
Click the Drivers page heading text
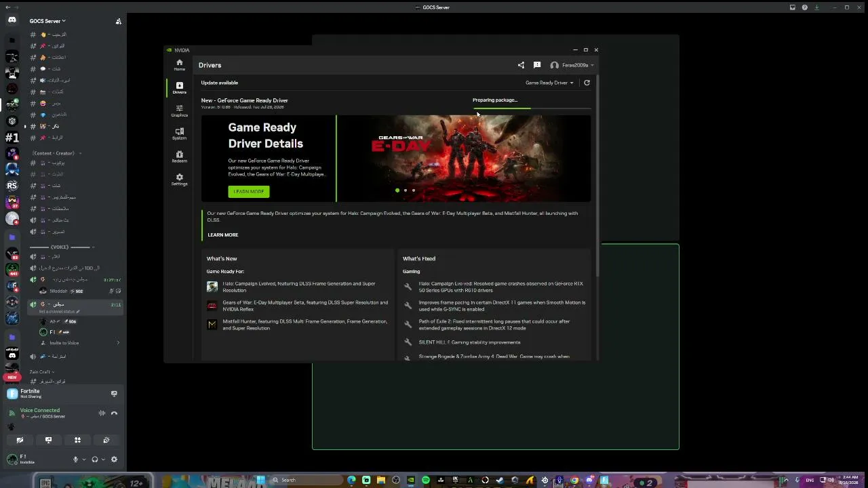coord(210,65)
